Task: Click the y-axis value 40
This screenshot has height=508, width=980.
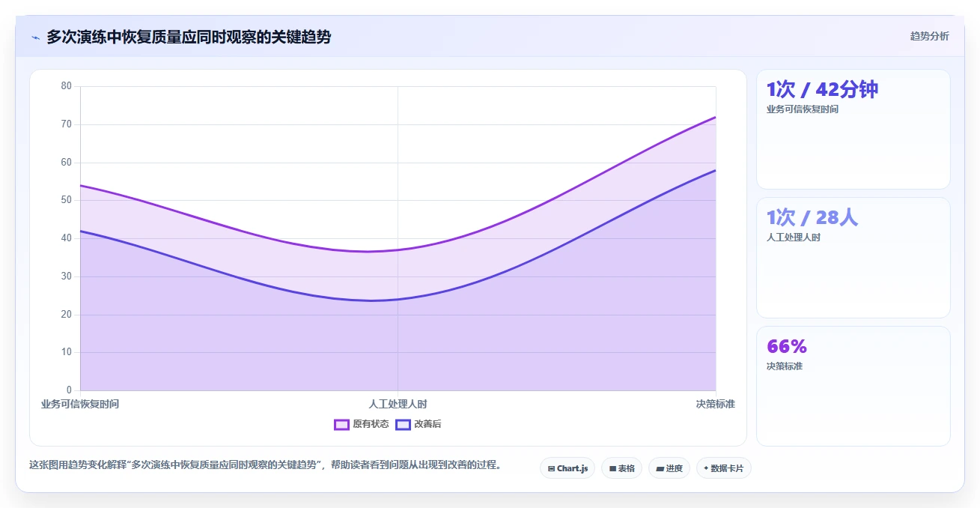Action: click(67, 238)
